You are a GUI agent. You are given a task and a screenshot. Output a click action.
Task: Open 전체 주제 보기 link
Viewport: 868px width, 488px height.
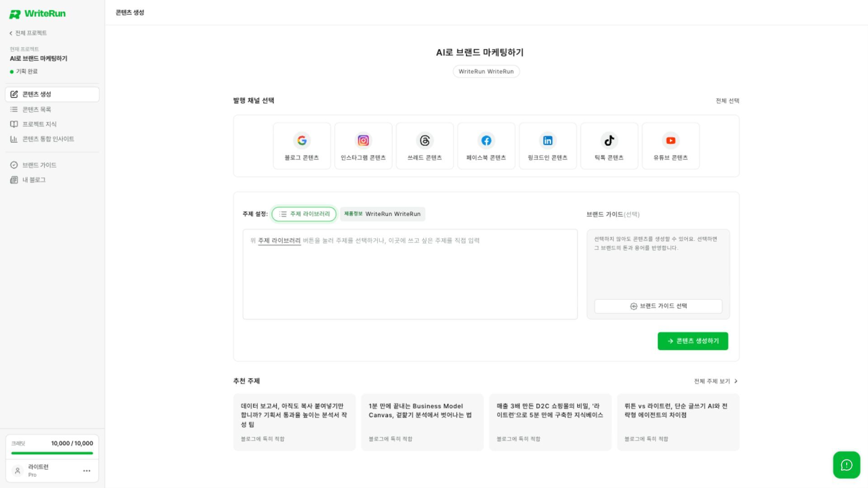[716, 381]
